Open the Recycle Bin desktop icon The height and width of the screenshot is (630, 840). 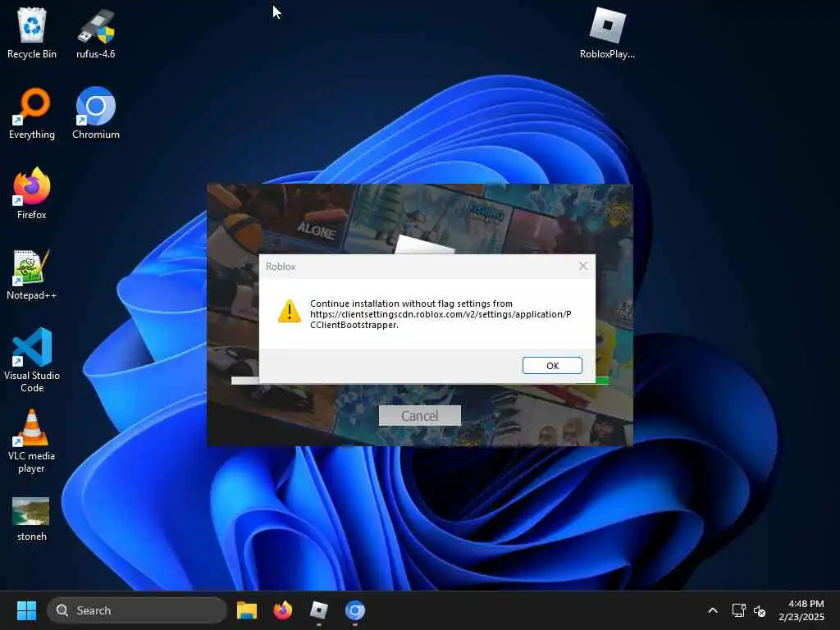point(32,33)
